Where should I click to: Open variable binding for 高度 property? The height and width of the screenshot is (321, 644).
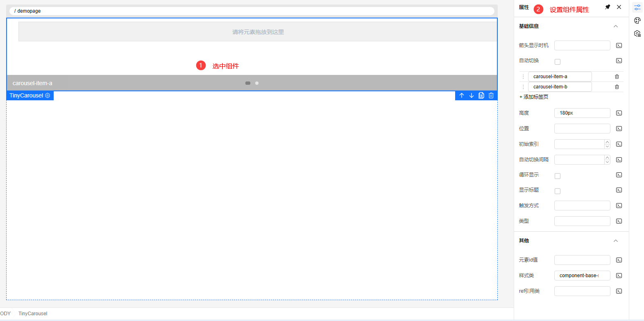pyautogui.click(x=619, y=113)
